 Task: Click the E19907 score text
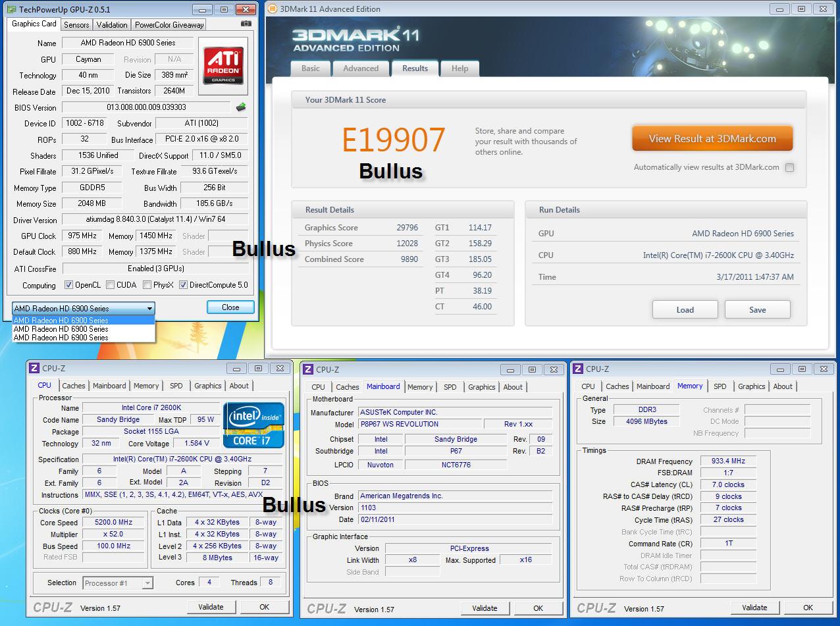click(394, 140)
